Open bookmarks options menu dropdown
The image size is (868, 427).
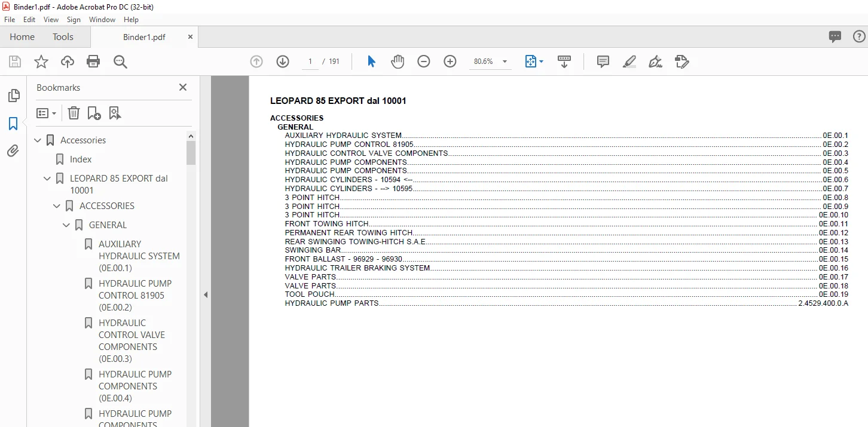pos(46,113)
